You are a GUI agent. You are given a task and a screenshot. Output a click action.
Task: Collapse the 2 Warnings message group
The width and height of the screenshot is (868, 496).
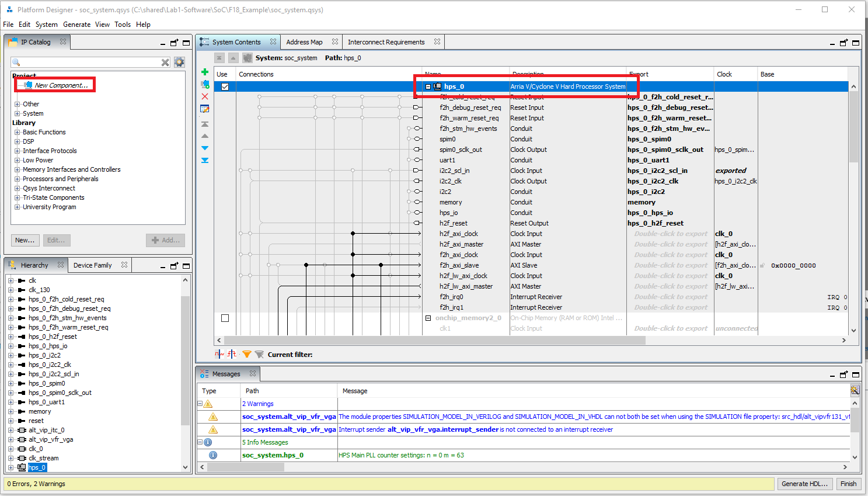[200, 404]
